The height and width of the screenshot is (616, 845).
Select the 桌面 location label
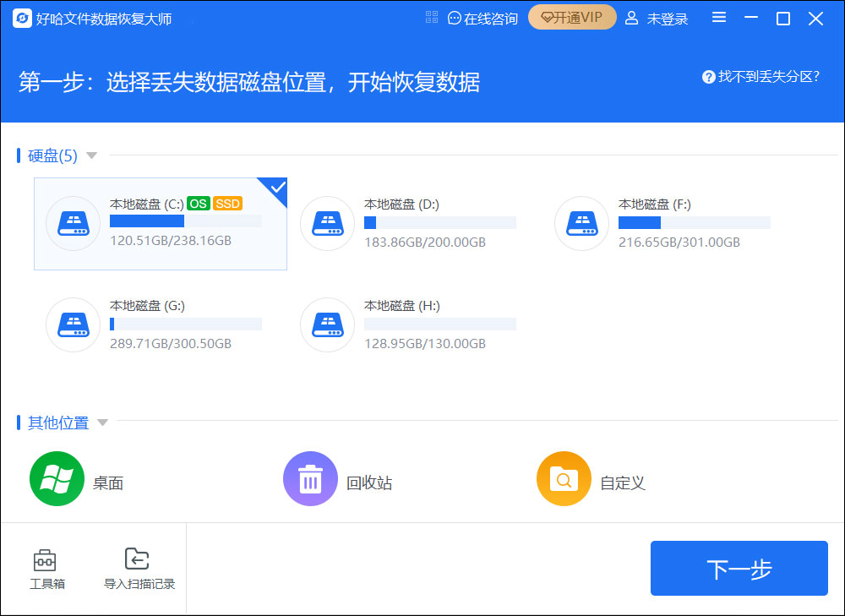(108, 482)
